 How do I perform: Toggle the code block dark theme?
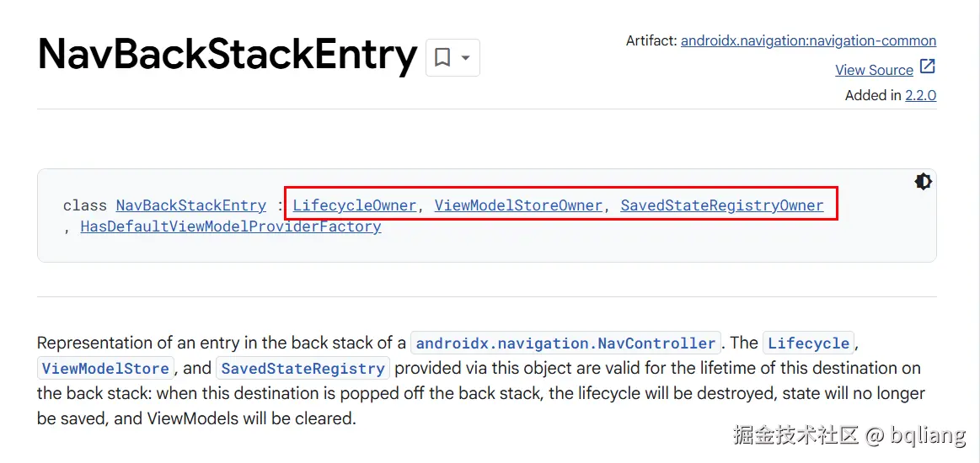pos(923,182)
